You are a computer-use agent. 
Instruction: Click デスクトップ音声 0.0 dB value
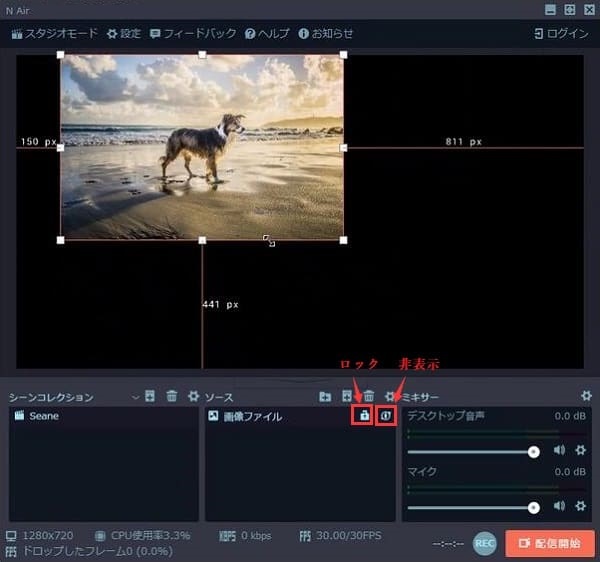570,416
